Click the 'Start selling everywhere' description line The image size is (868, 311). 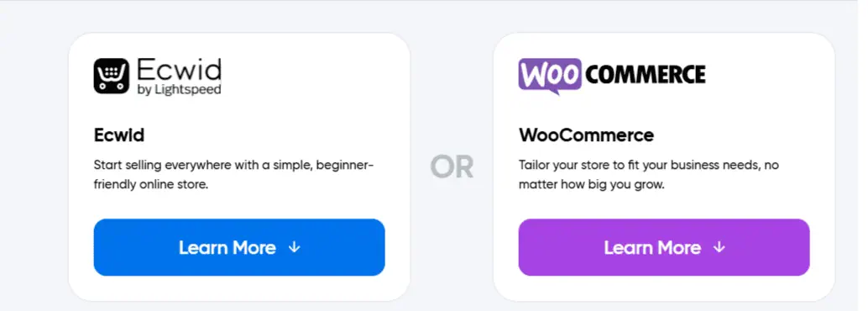tap(233, 166)
